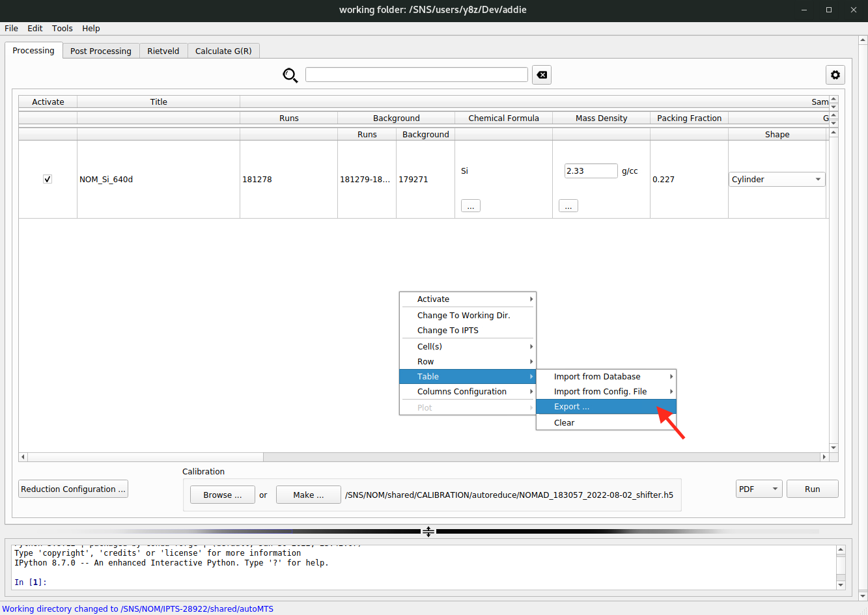868x615 pixels.
Task: Uncheck the Activate box for NOM_Si_640d
Action: 48,179
